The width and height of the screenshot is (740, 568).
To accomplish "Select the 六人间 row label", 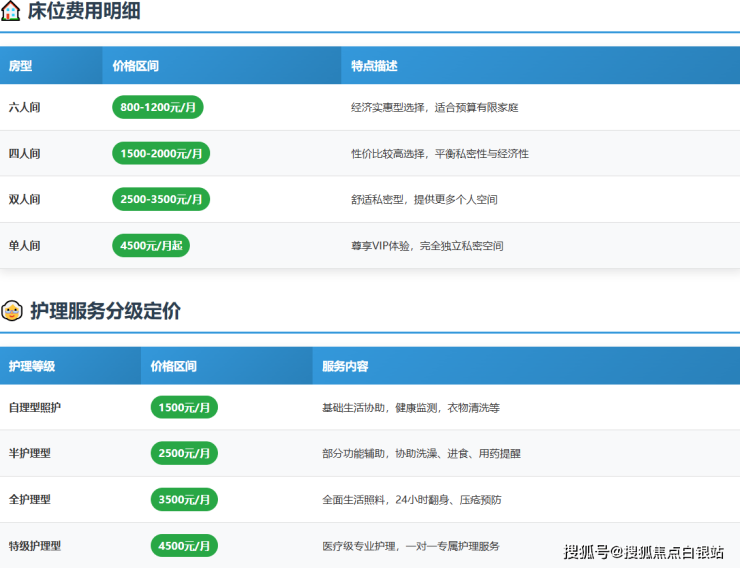I will 25,107.
